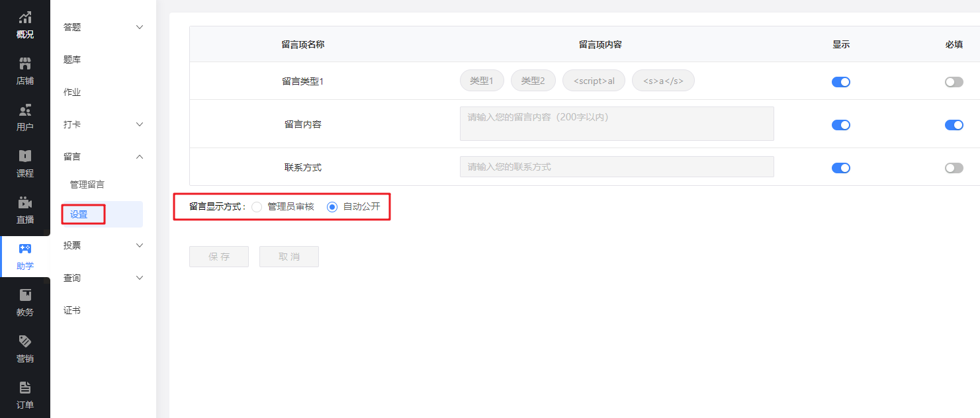Screen dimensions: 980x418
Task: Open the 店铺 shop icon
Action: (x=25, y=64)
